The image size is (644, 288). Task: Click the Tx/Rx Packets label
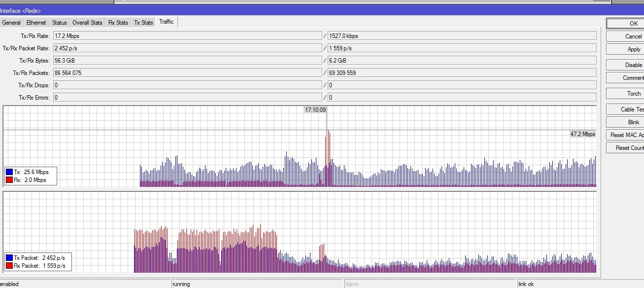point(32,73)
